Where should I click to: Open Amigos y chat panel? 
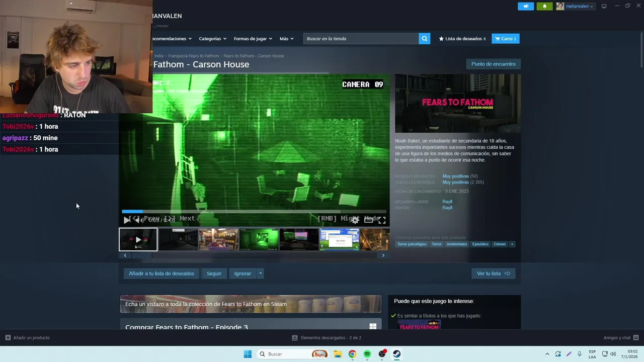[x=621, y=338]
